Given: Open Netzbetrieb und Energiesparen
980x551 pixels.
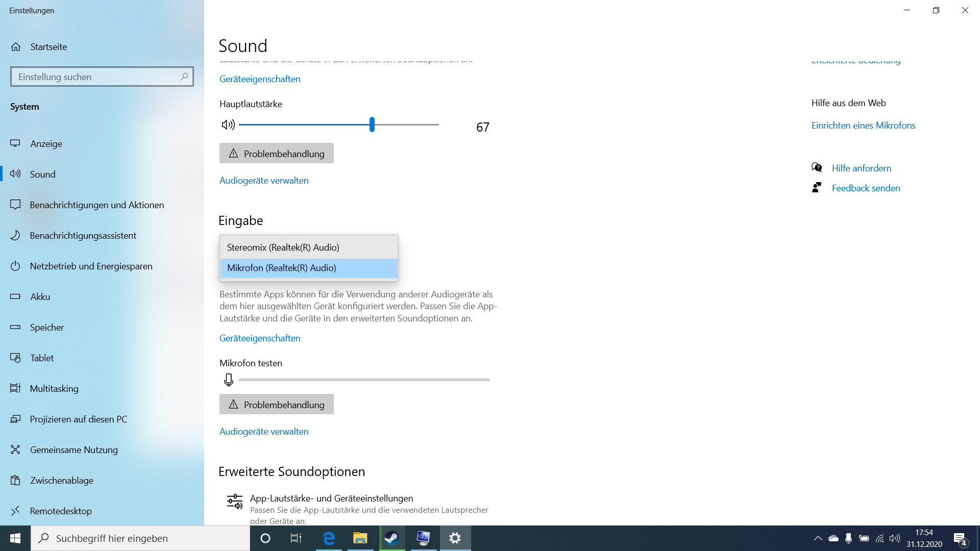Looking at the screenshot, I should pos(102,266).
